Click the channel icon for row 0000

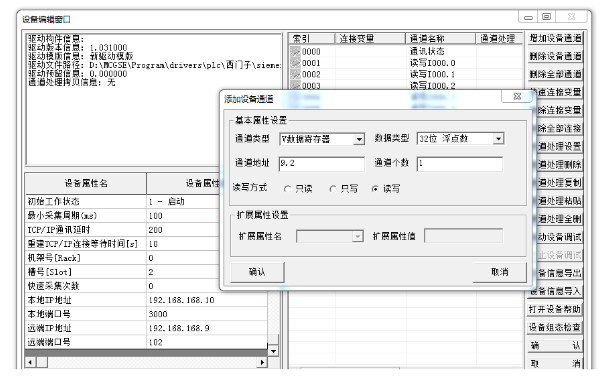pyautogui.click(x=295, y=51)
